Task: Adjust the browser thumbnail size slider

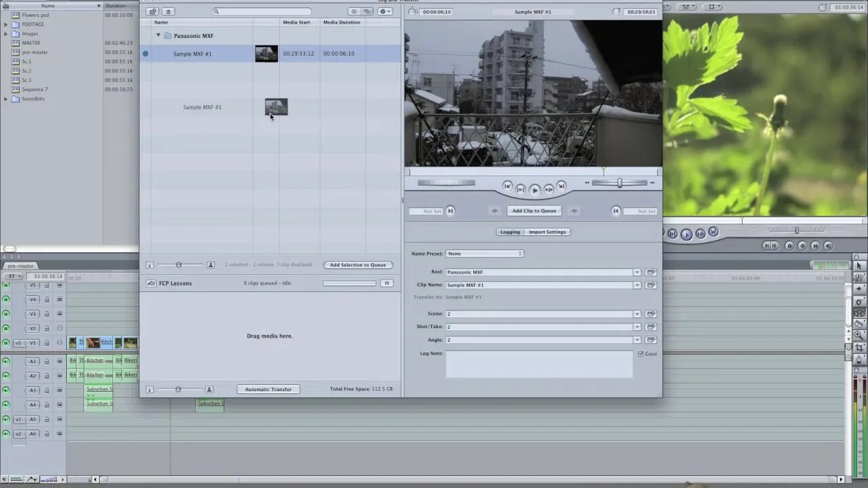Action: tap(179, 265)
